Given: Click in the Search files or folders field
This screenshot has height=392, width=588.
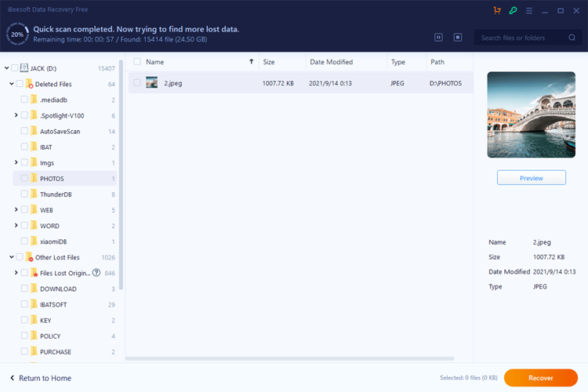Looking at the screenshot, I should click(521, 38).
